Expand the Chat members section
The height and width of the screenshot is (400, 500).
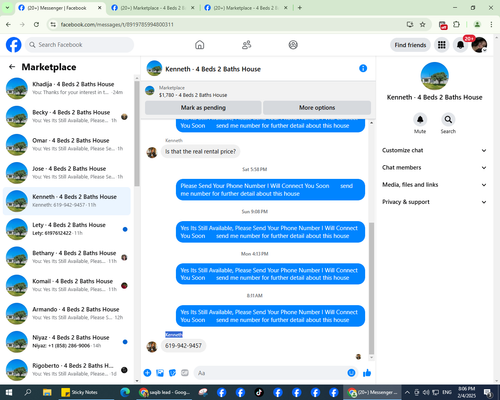434,167
